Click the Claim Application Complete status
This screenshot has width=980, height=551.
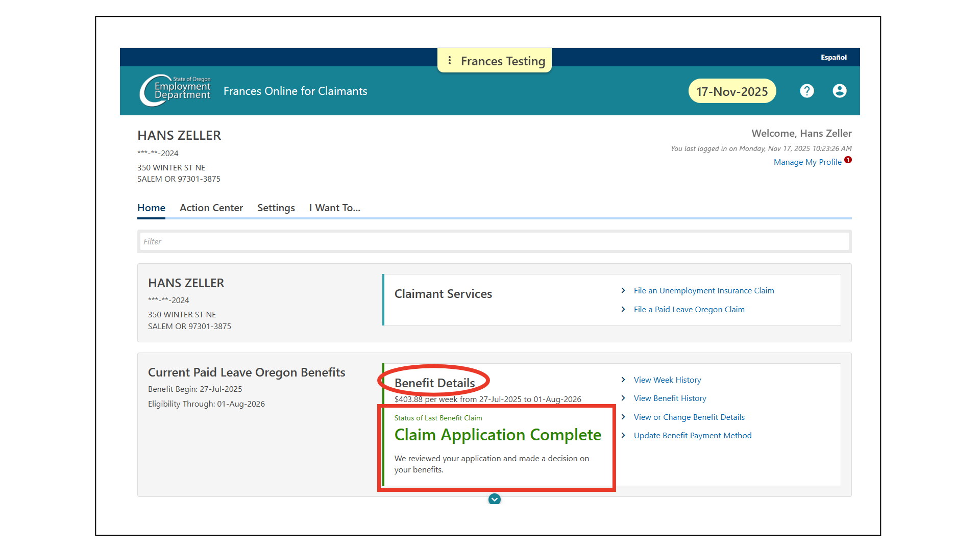[x=498, y=435]
